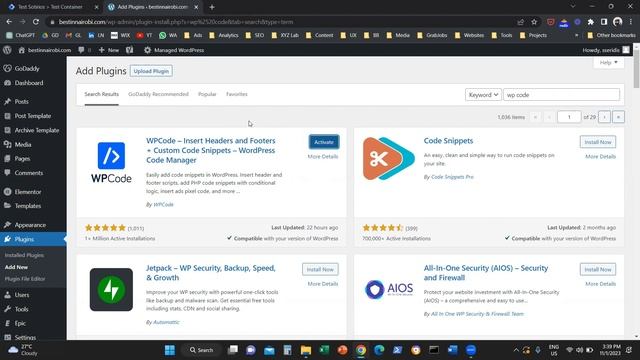This screenshot has width=640, height=360.
Task: Open the Keyword search type dropdown
Action: 483,95
